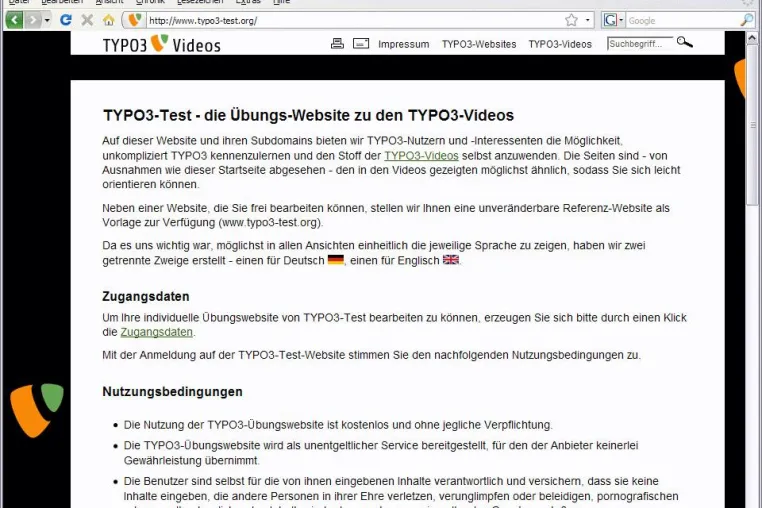Image resolution: width=762 pixels, height=508 pixels.
Task: Go back with the green Back arrow
Action: pos(14,20)
